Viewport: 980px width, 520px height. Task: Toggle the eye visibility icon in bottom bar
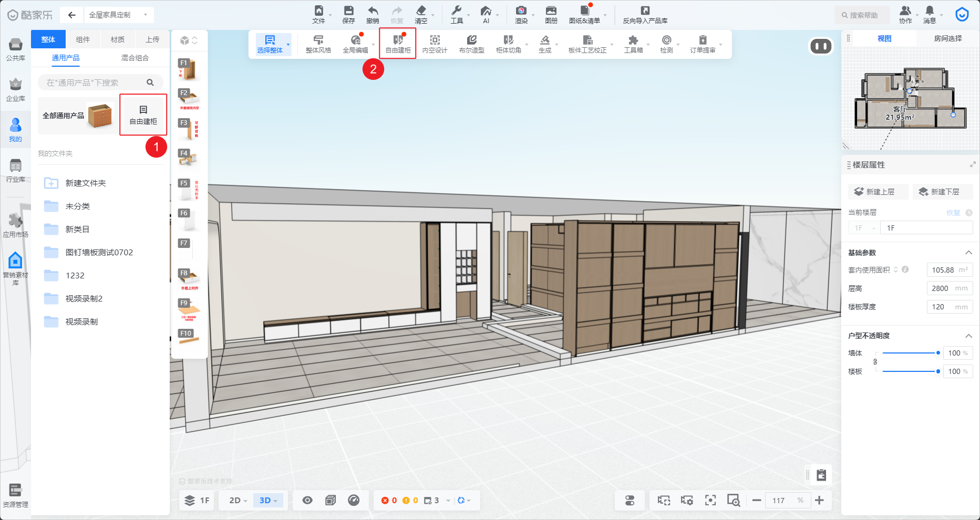[x=307, y=501]
